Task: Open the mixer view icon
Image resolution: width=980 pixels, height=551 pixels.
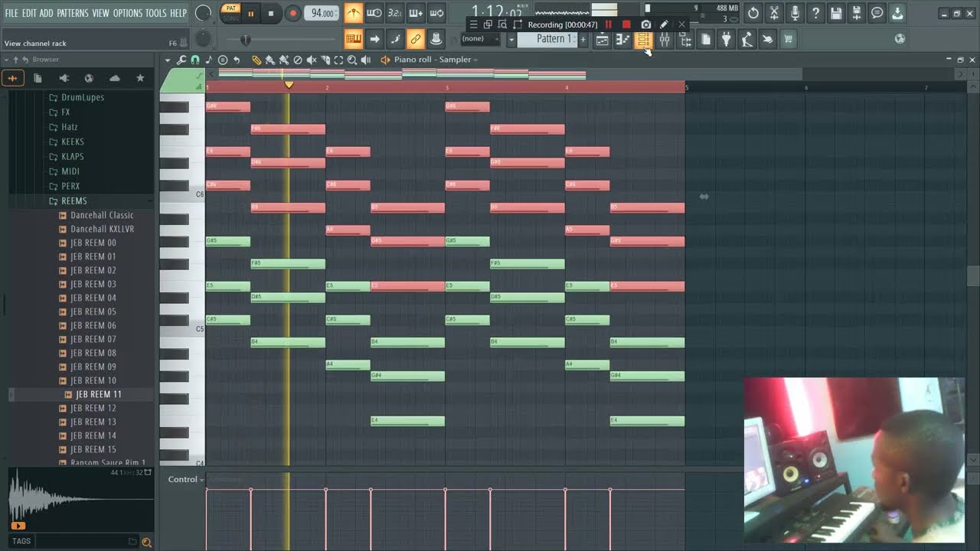Action: (664, 39)
